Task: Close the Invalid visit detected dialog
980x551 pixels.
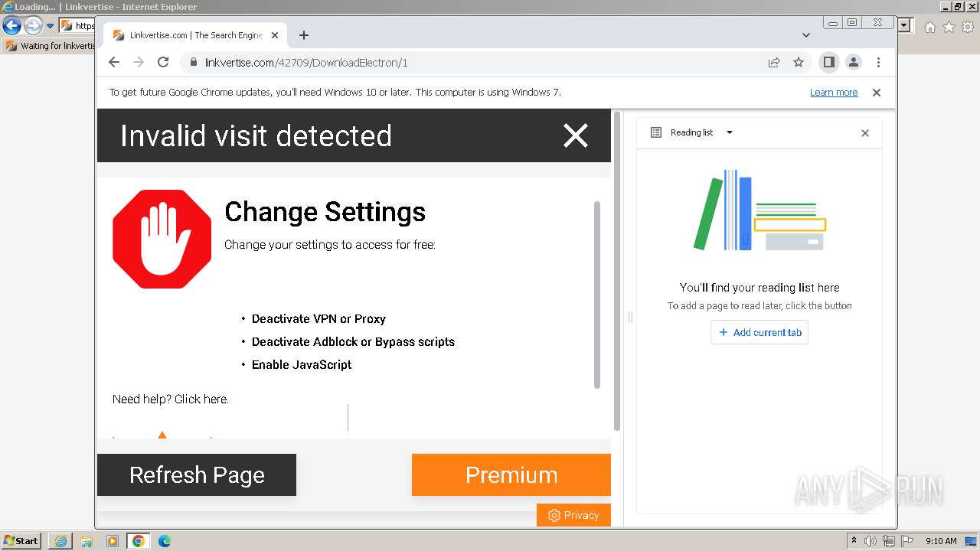Action: [576, 135]
